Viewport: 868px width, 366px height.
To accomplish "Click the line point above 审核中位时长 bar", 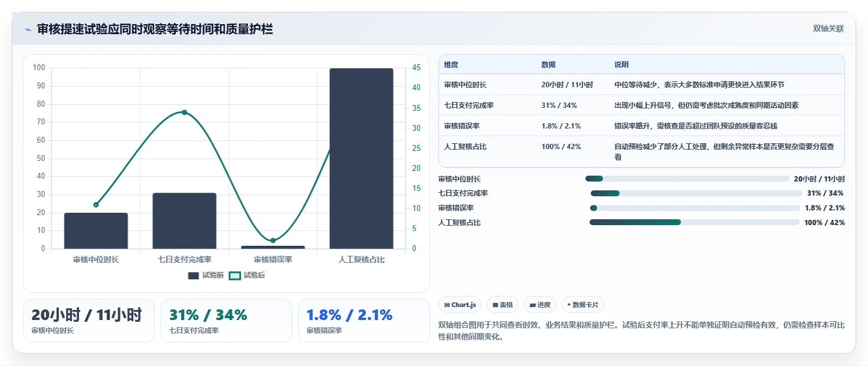I will [x=96, y=205].
